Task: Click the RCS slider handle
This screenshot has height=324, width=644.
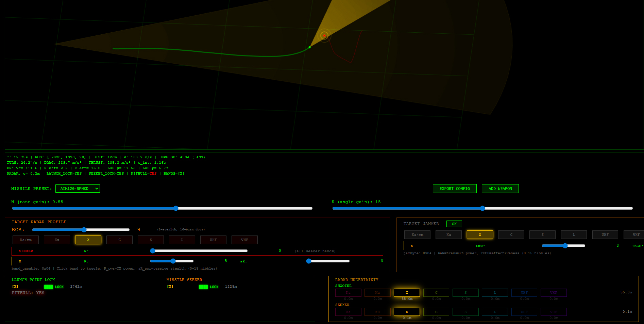Action: tap(84, 230)
